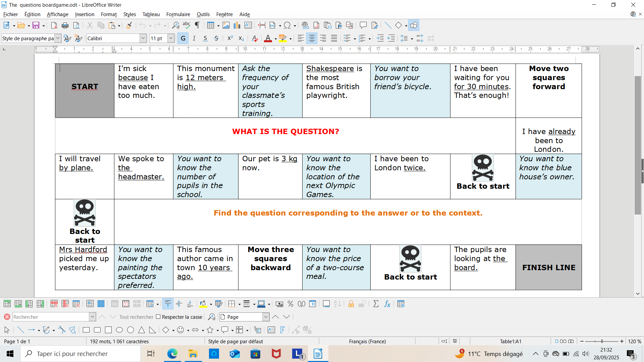Open Outlook from the taskbar
Screen dimensions: 644x362
[x=235, y=354]
